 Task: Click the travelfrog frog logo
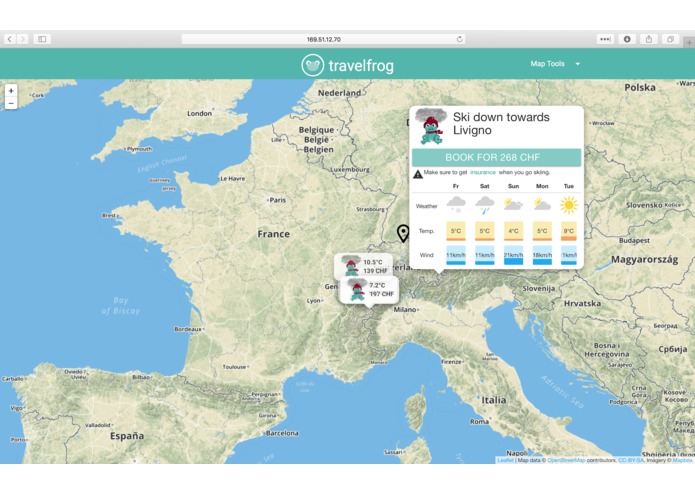[x=312, y=65]
